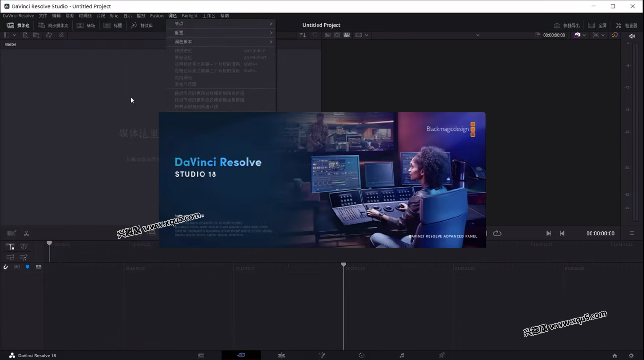
Task: Toggle the bin list panel icon
Action: point(6,35)
